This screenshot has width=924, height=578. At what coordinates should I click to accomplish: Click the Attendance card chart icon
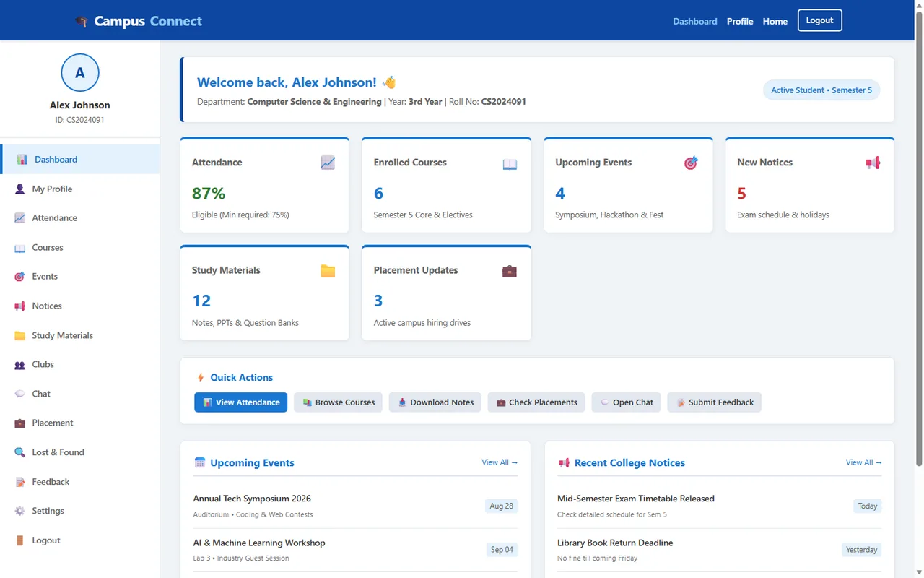tap(328, 163)
